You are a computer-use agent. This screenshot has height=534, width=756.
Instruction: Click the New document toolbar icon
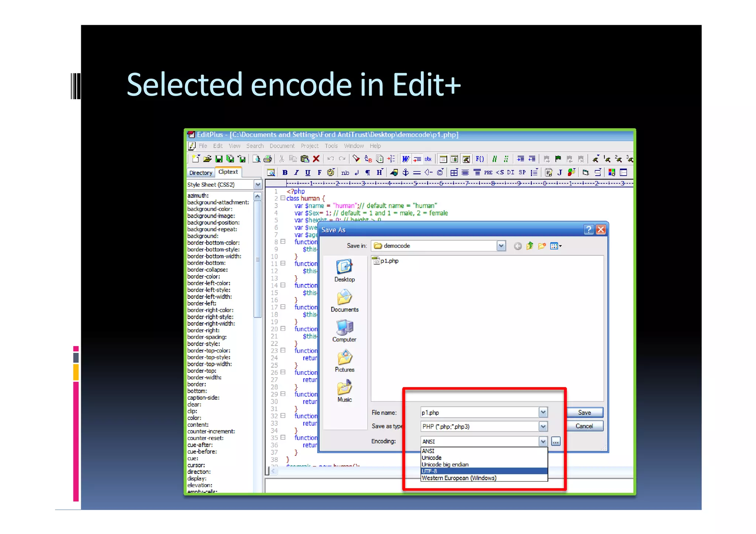tap(196, 159)
